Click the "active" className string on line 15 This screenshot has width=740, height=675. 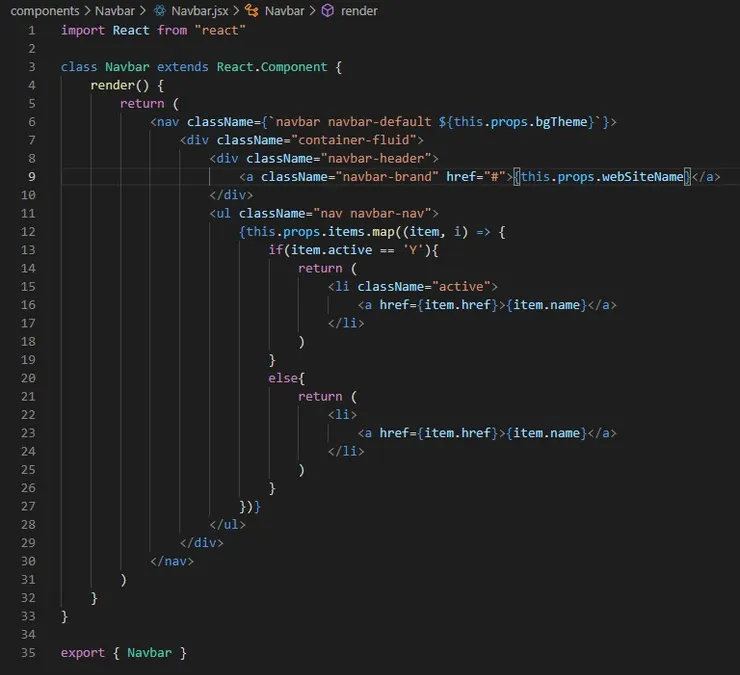click(461, 287)
